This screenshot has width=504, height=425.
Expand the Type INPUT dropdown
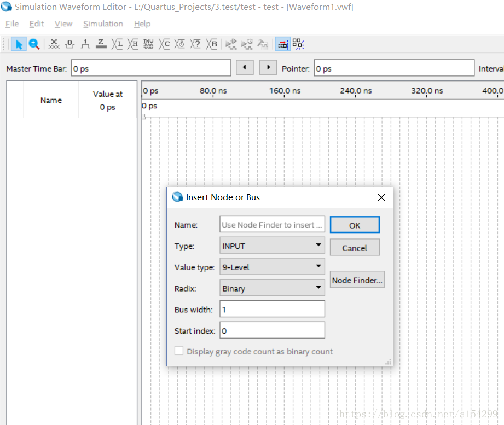(273, 246)
